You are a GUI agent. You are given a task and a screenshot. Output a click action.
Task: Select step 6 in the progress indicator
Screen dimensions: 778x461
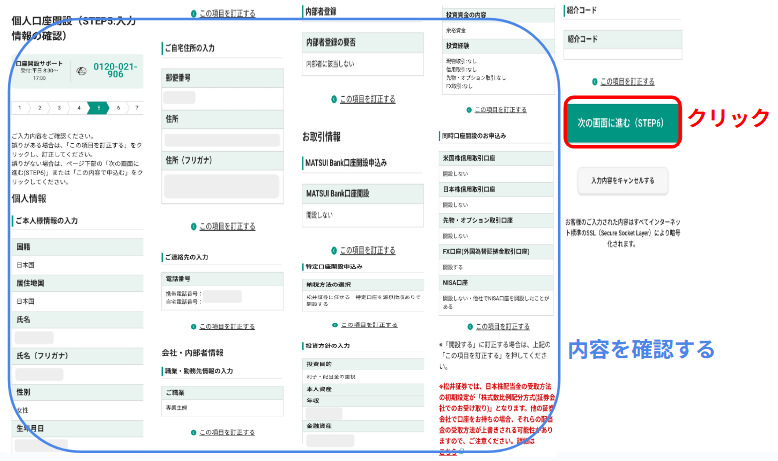pyautogui.click(x=117, y=107)
